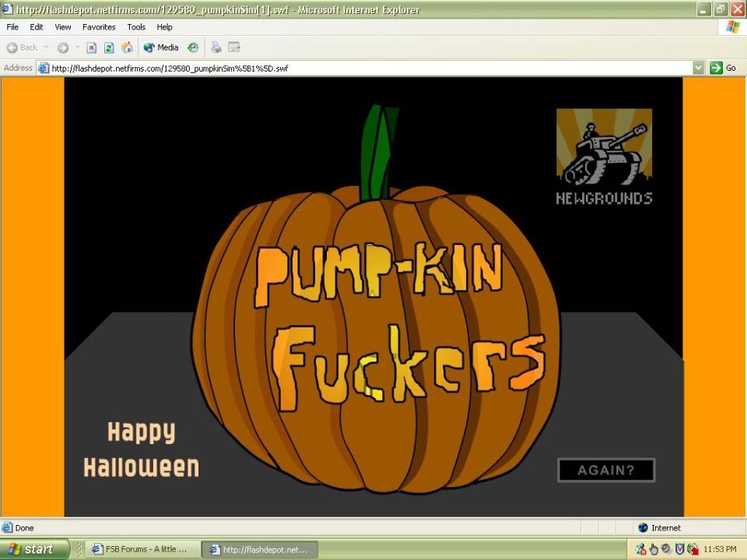This screenshot has height=560, width=747.
Task: Click the Forward navigation arrow icon
Action: click(63, 47)
